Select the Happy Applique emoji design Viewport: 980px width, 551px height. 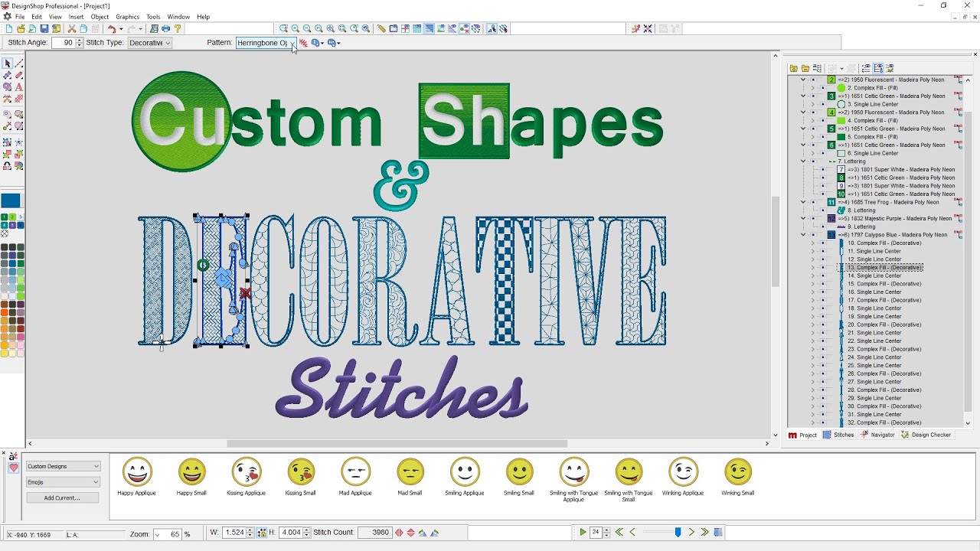click(x=137, y=477)
